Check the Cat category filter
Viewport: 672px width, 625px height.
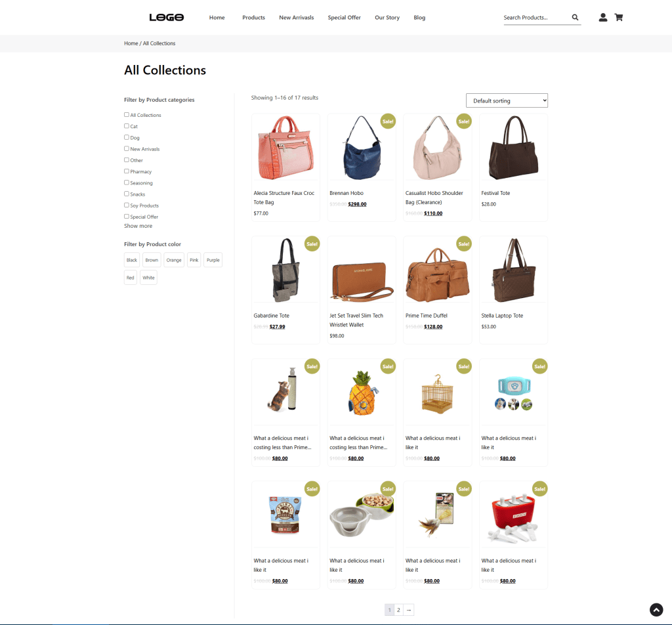click(x=127, y=126)
